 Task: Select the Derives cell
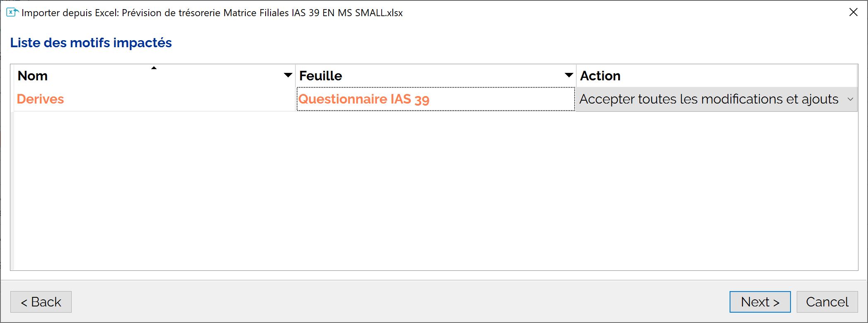tap(155, 99)
